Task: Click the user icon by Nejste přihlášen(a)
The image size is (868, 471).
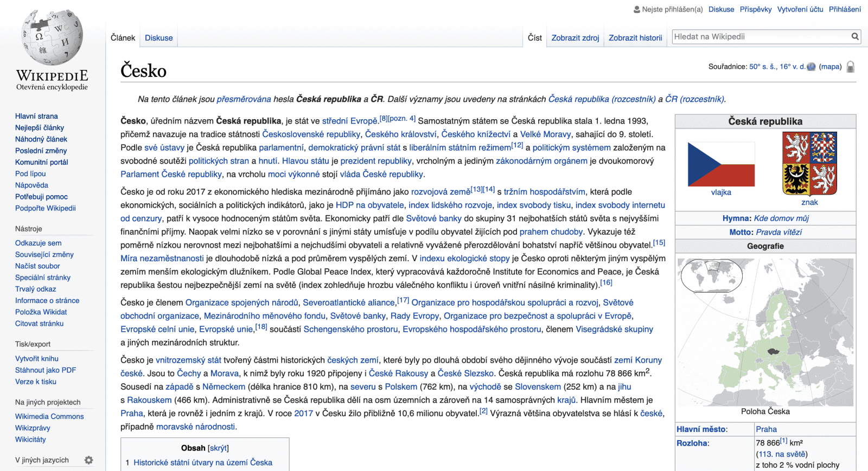Action: coord(637,9)
